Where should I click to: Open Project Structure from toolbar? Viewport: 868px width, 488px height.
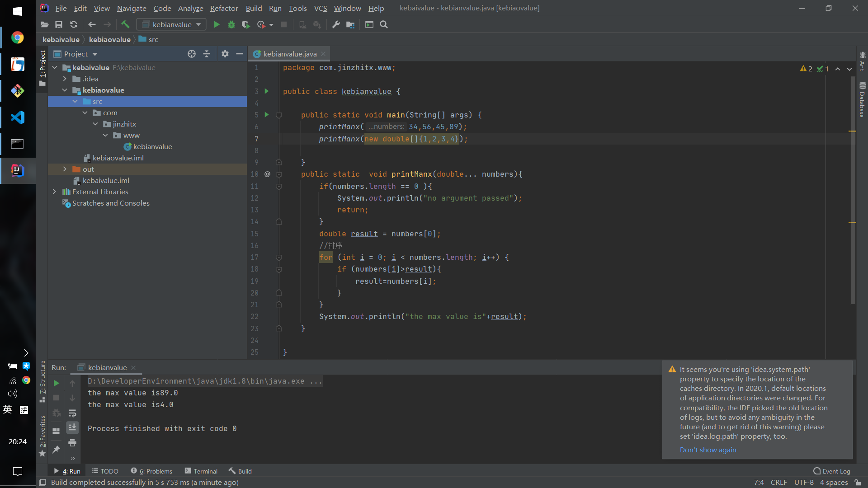coord(350,24)
